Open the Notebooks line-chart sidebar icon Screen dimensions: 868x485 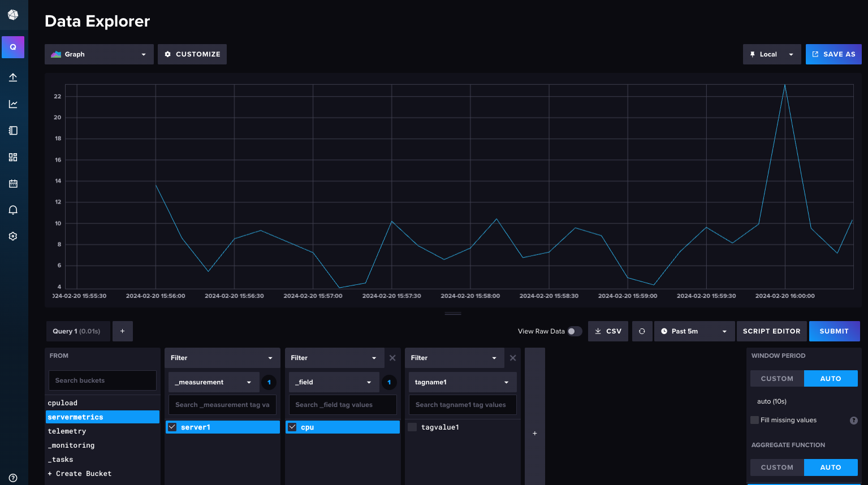[12, 104]
